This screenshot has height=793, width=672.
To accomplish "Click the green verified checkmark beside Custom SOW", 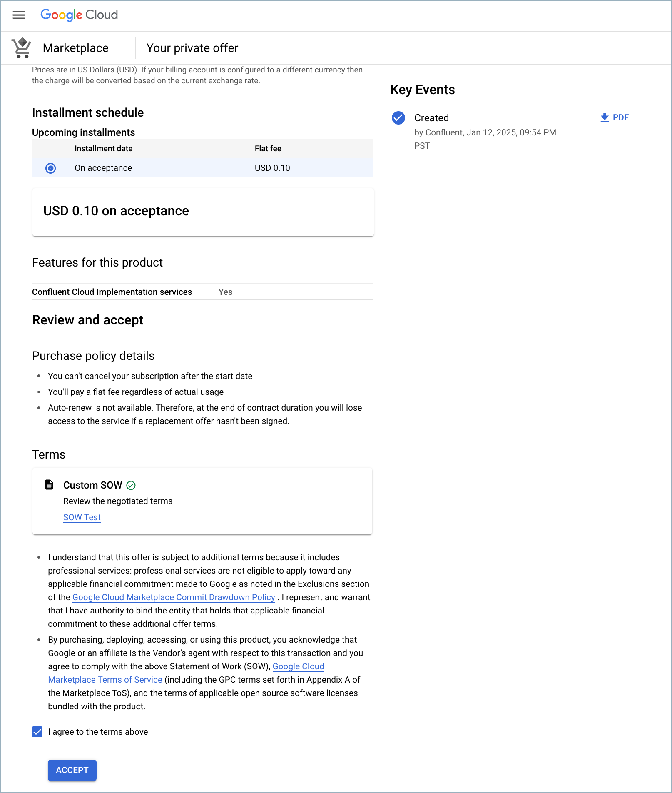I will [131, 485].
